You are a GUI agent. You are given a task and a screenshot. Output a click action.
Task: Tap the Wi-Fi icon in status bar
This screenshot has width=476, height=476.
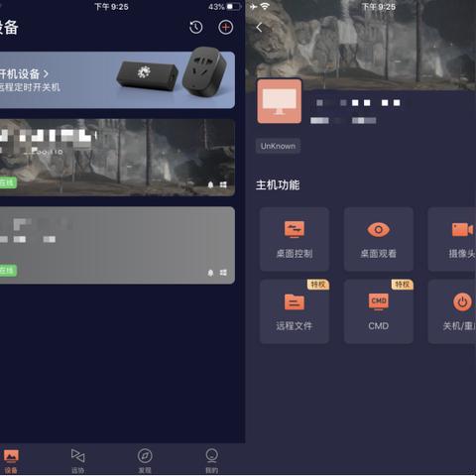pyautogui.click(x=265, y=6)
